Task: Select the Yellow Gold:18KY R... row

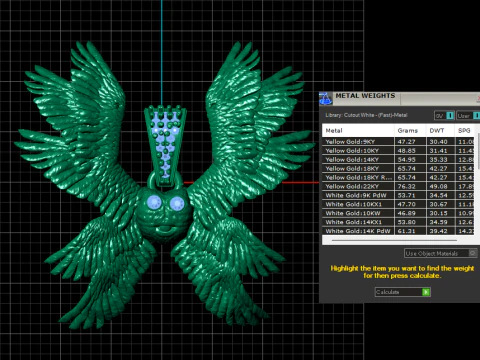Action: point(398,178)
